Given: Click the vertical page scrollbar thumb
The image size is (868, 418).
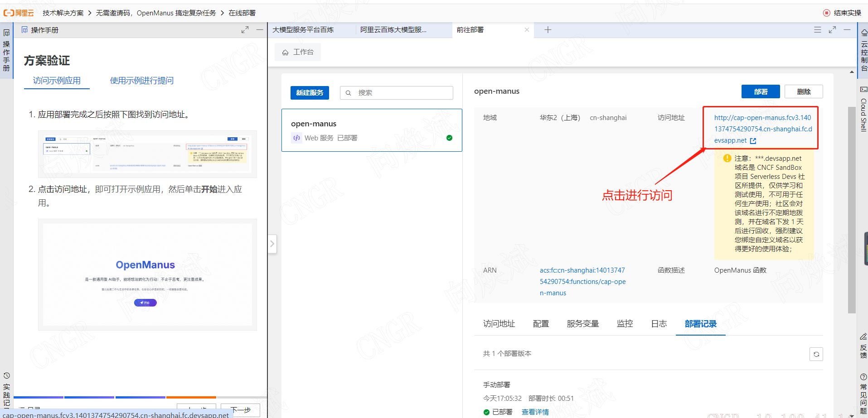Looking at the screenshot, I should (x=852, y=210).
